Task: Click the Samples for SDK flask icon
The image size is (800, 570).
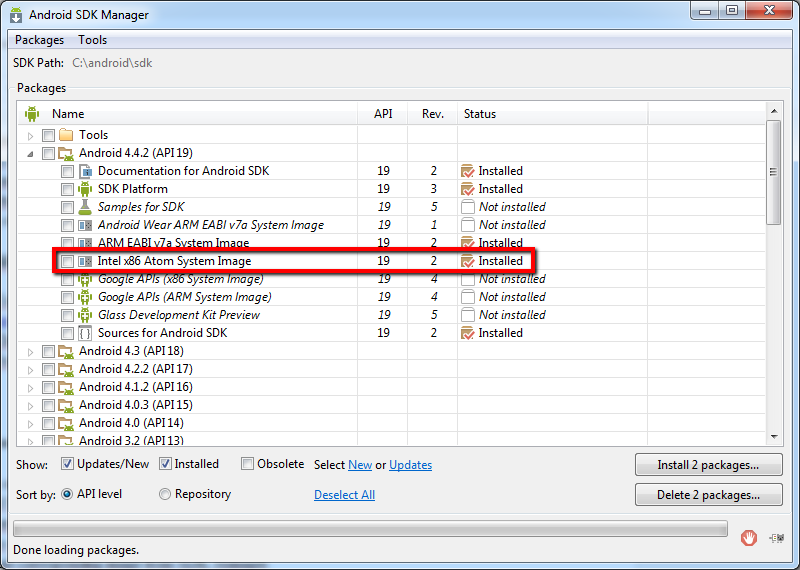Action: (x=85, y=207)
